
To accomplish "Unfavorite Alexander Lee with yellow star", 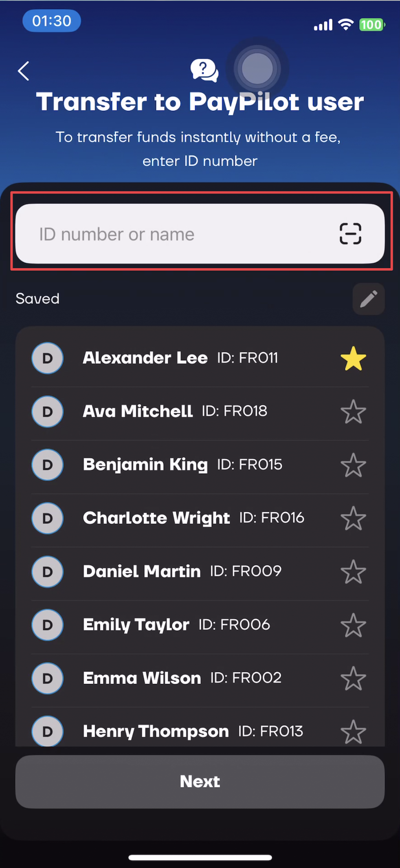I will point(353,358).
